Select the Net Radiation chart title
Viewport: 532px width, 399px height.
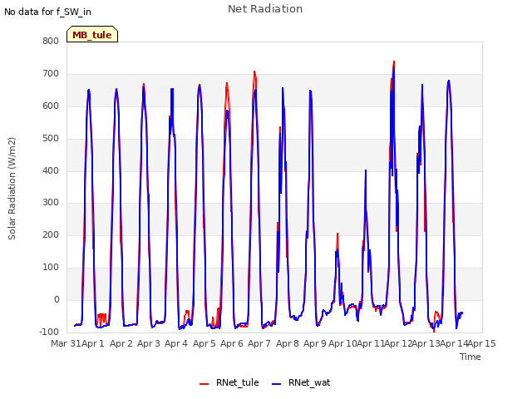(265, 9)
